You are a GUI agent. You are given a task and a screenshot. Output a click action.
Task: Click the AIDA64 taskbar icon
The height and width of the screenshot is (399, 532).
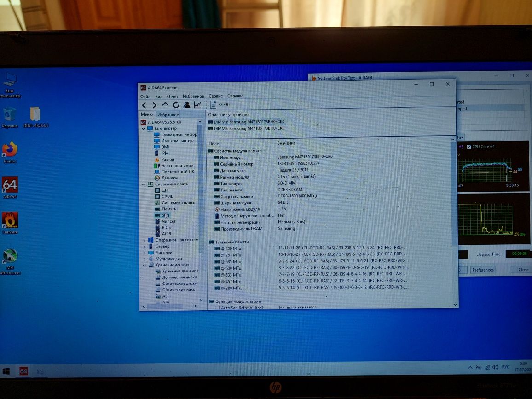point(23,371)
